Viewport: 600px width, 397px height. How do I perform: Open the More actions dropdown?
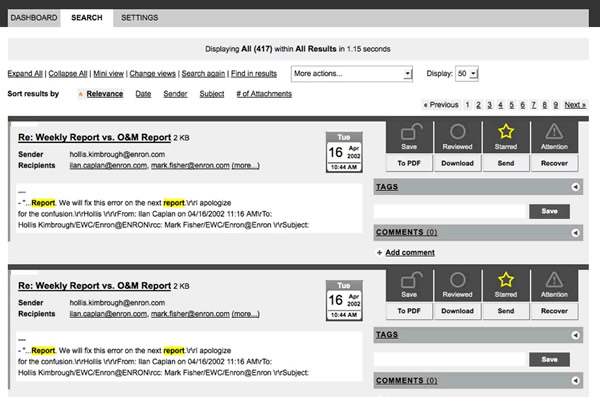tap(352, 74)
